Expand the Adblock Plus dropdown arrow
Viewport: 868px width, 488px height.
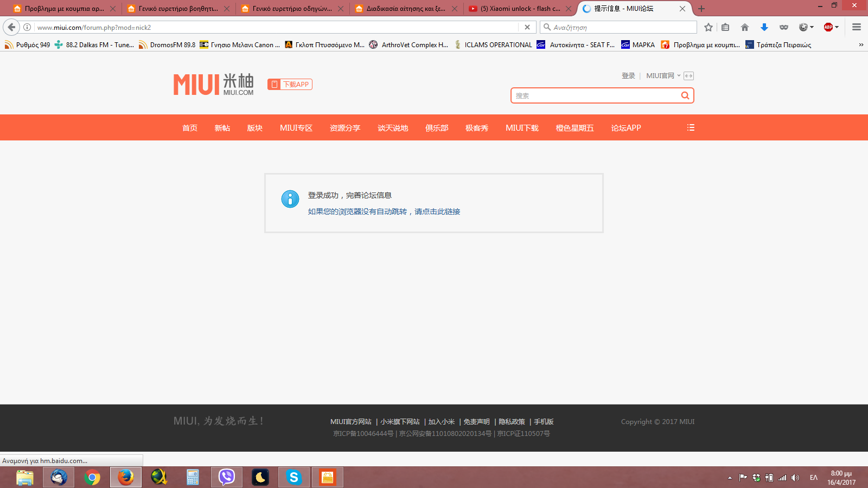[837, 27]
